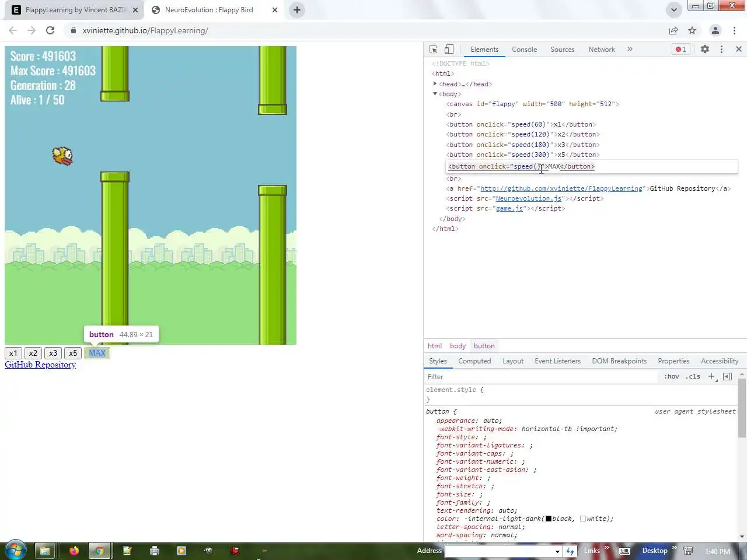Toggle computed styles sidebar icon

pyautogui.click(x=727, y=377)
